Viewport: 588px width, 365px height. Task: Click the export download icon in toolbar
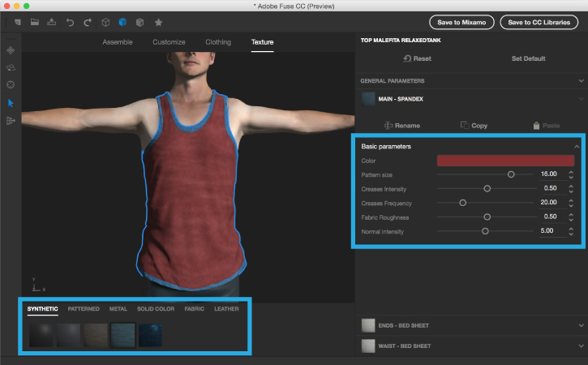[51, 22]
